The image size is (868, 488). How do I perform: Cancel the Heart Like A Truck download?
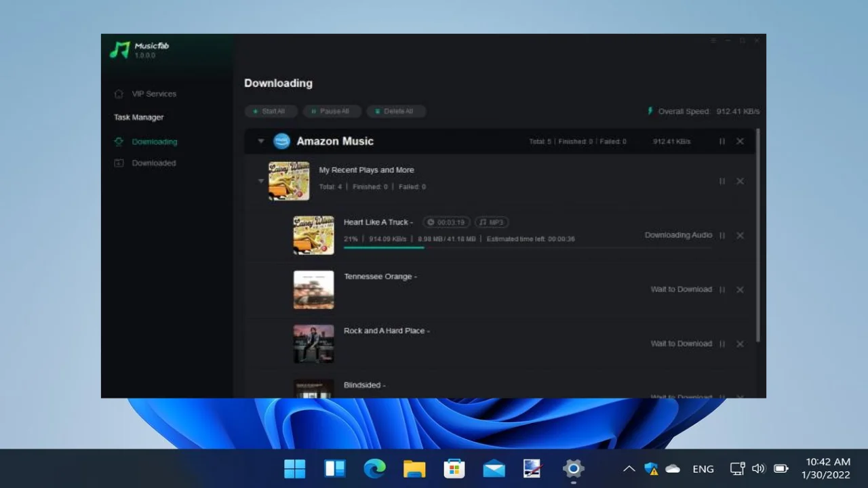[x=740, y=235]
